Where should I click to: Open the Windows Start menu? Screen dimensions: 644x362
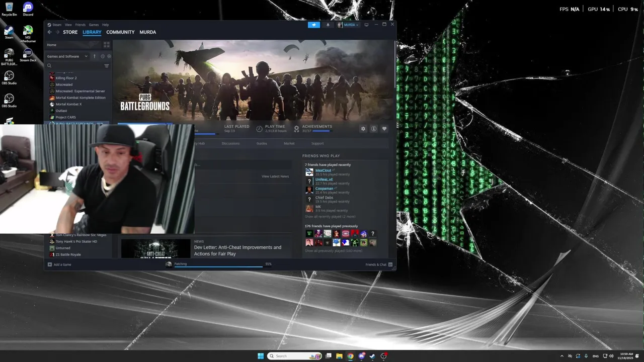click(x=261, y=356)
